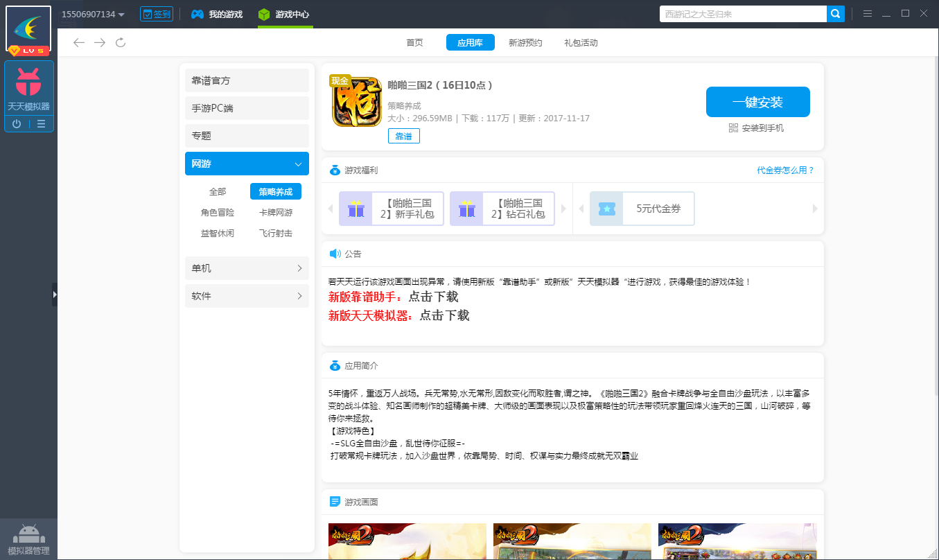Open the 礼包活动 tab
939x560 pixels.
click(x=581, y=43)
